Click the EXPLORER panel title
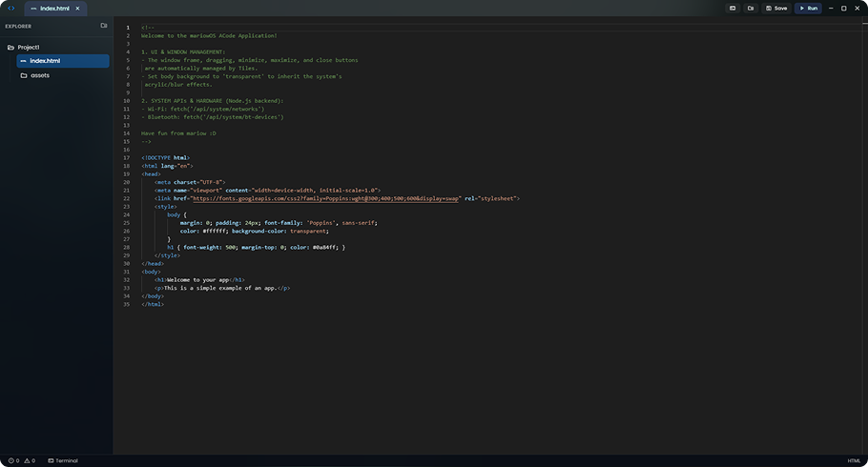 click(18, 26)
